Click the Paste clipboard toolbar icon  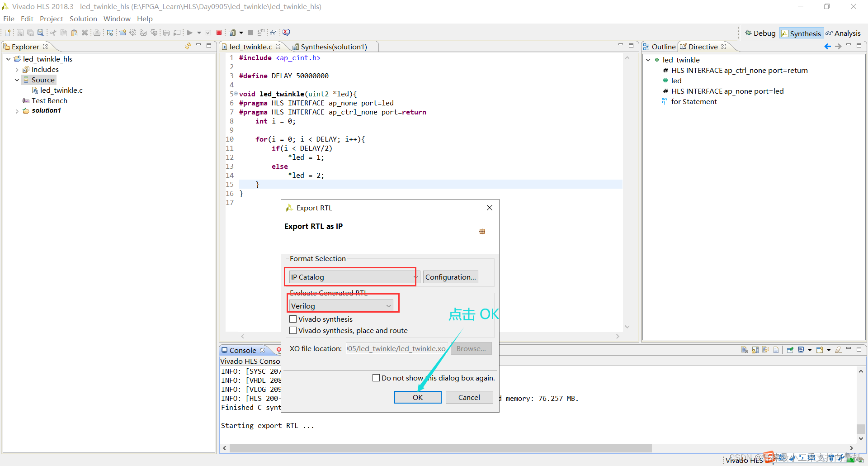tap(74, 33)
